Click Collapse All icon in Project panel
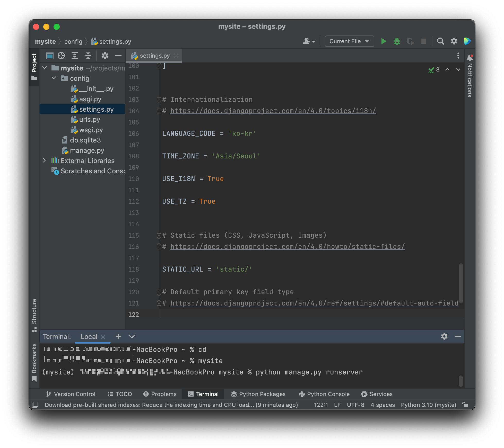504x448 pixels. pyautogui.click(x=88, y=56)
